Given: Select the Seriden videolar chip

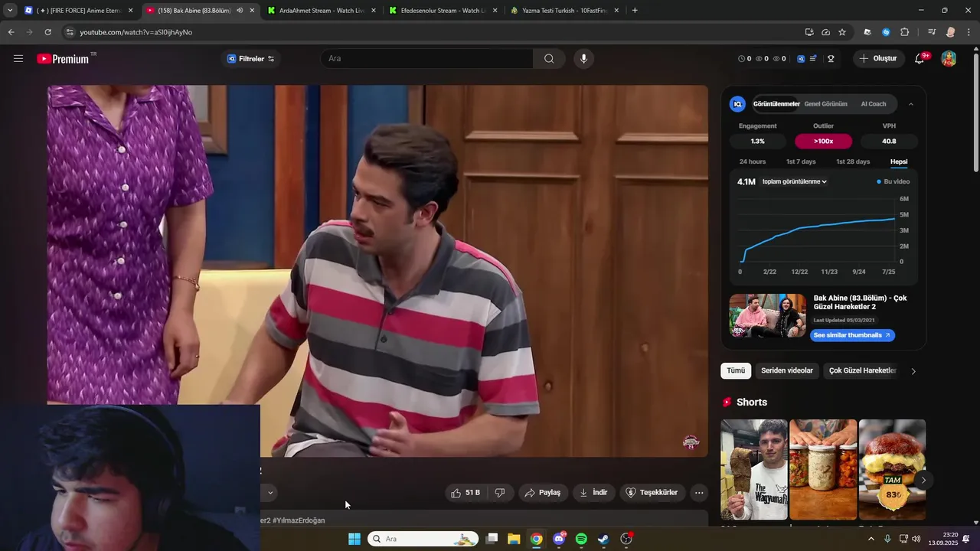Looking at the screenshot, I should tap(787, 370).
